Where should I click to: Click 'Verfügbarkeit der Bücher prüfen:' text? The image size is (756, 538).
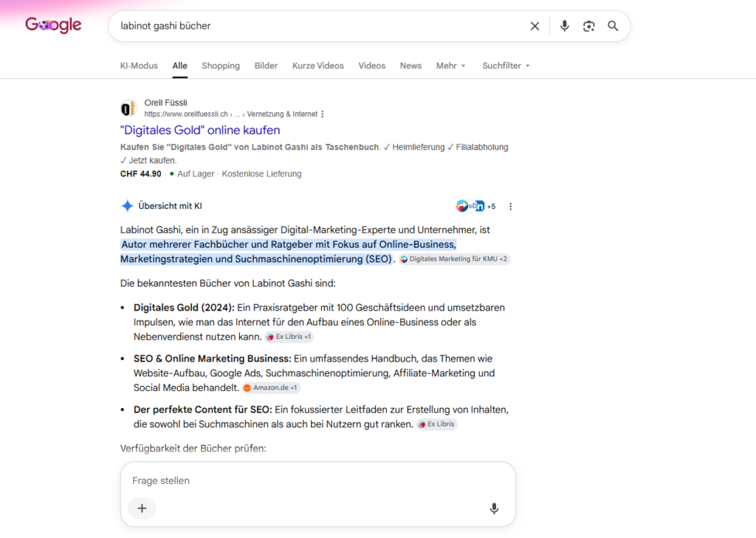point(193,449)
